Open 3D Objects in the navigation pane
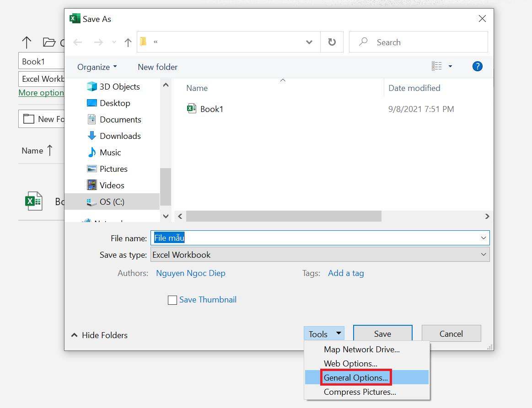This screenshot has height=408, width=532. (x=119, y=86)
